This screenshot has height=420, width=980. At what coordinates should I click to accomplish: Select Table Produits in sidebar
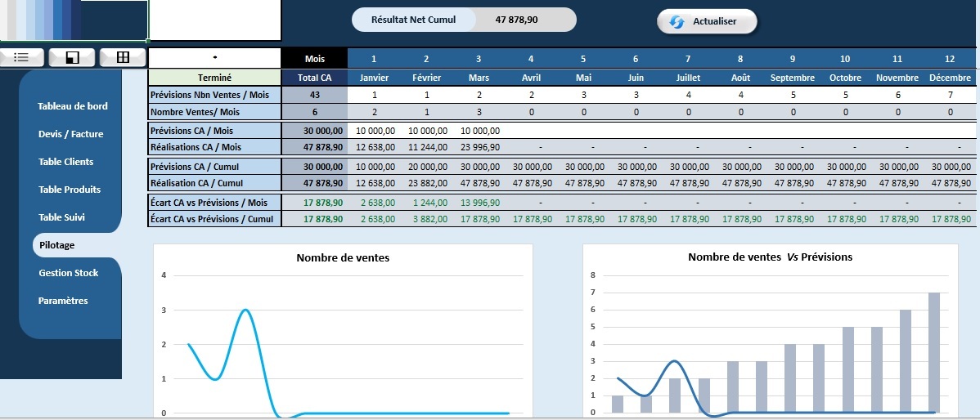click(x=70, y=190)
